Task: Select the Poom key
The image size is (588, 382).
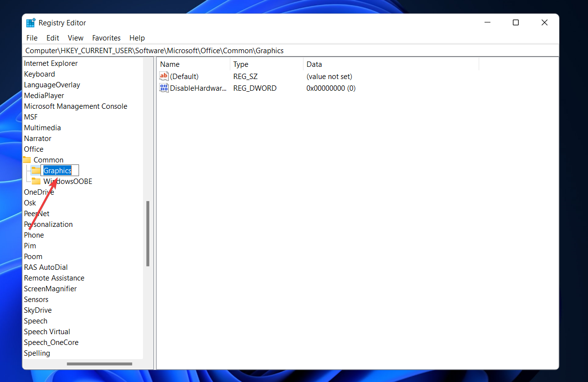Action: pos(33,257)
